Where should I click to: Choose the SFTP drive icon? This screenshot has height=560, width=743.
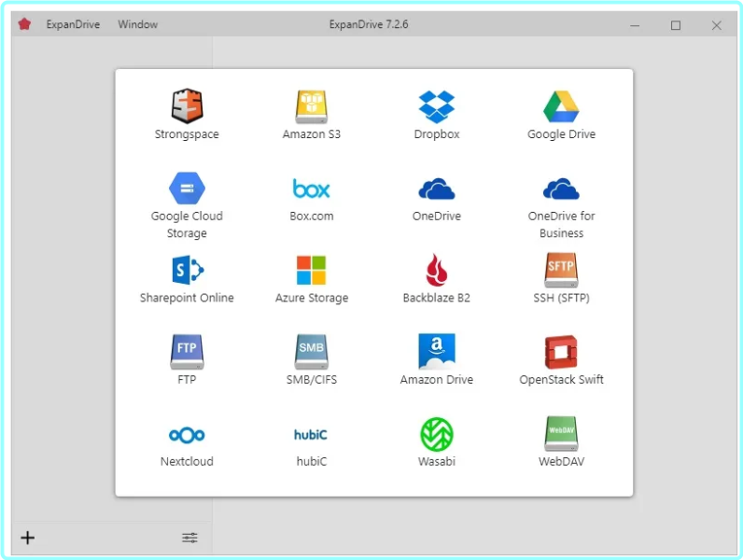(561, 270)
